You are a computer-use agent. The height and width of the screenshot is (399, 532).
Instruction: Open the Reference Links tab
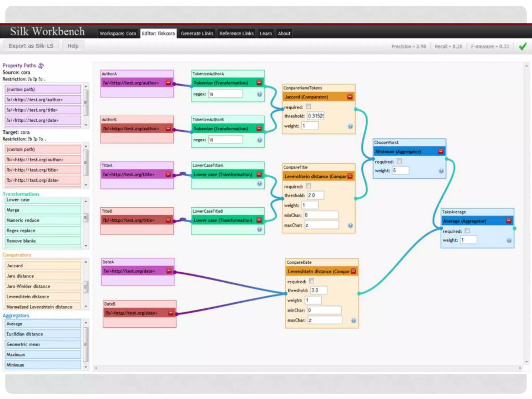pyautogui.click(x=236, y=34)
